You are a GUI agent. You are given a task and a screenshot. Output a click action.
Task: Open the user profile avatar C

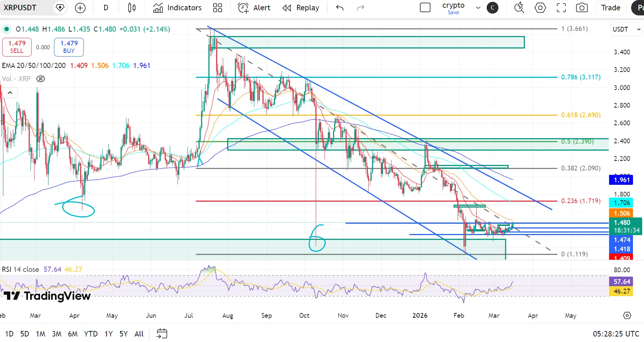493,8
